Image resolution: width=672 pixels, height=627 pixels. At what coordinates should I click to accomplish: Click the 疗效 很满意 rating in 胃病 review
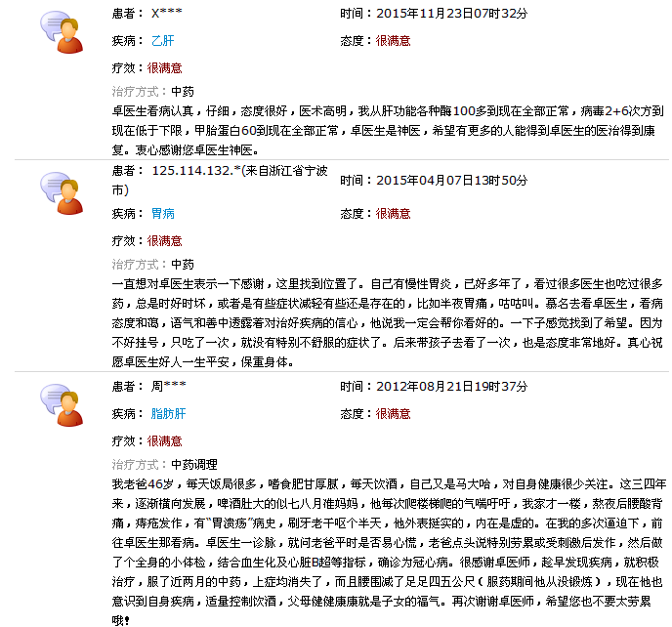tap(164, 240)
